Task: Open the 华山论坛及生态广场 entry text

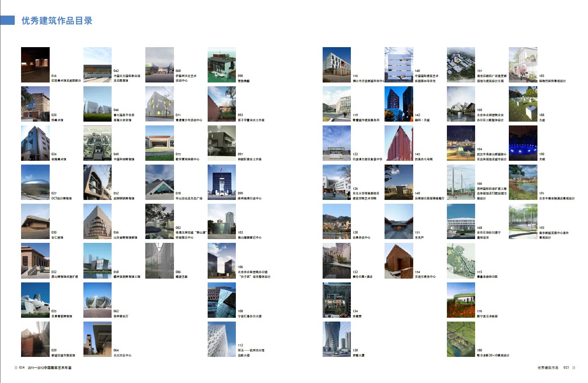Action: [x=189, y=198]
